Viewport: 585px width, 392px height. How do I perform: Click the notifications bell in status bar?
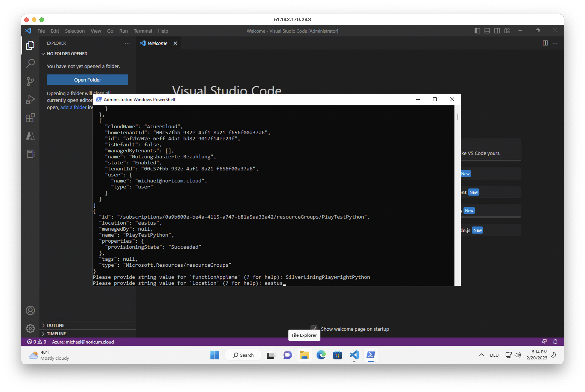(x=555, y=342)
